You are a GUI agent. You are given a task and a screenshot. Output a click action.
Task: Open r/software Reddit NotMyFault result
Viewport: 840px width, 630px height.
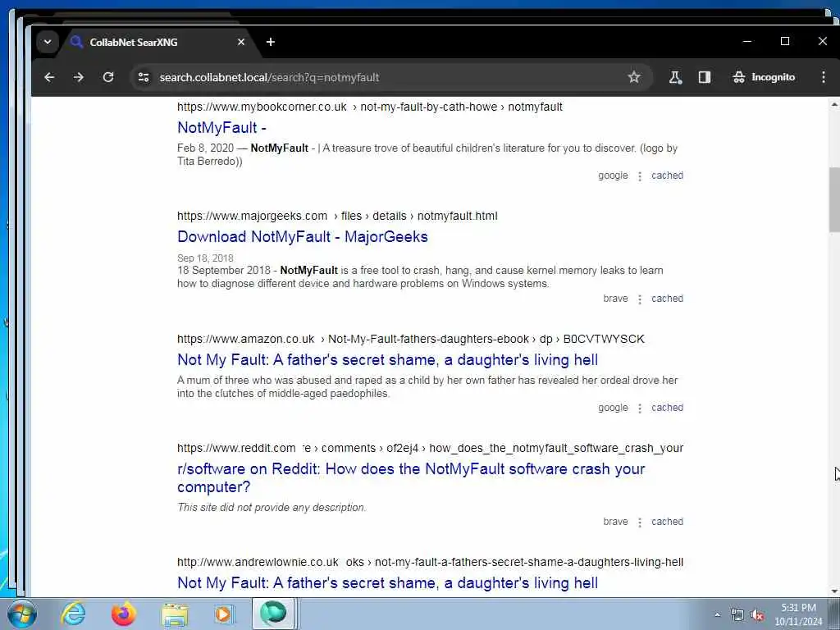(x=411, y=478)
